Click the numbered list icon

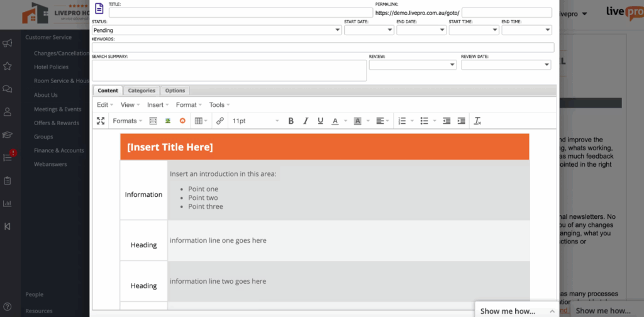402,121
